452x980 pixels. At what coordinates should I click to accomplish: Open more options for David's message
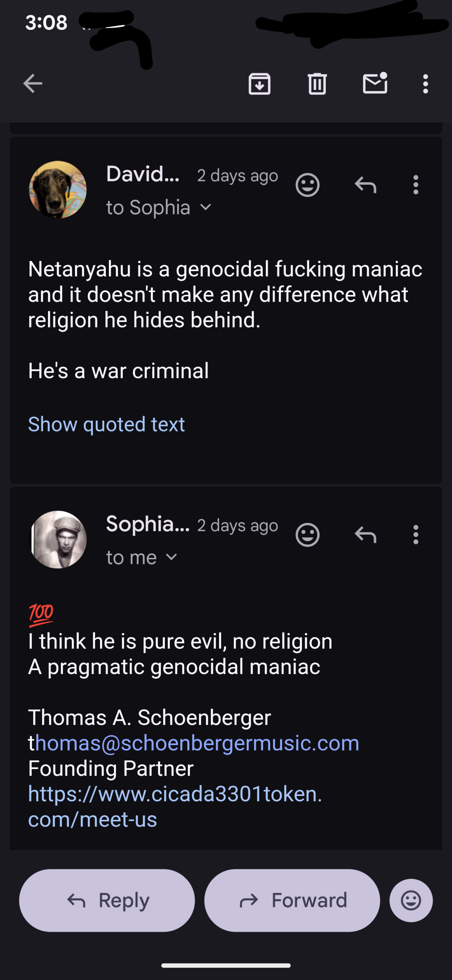(416, 185)
